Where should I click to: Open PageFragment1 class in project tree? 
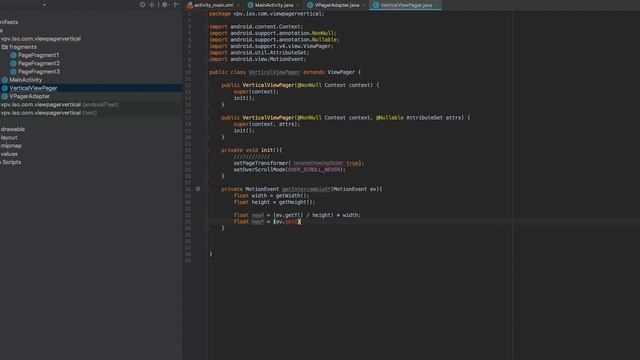(38, 55)
